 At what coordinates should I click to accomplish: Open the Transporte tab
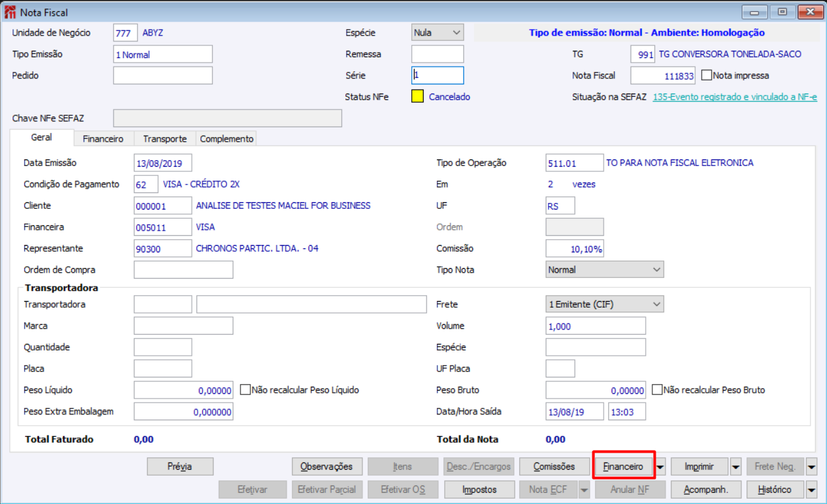pos(165,139)
